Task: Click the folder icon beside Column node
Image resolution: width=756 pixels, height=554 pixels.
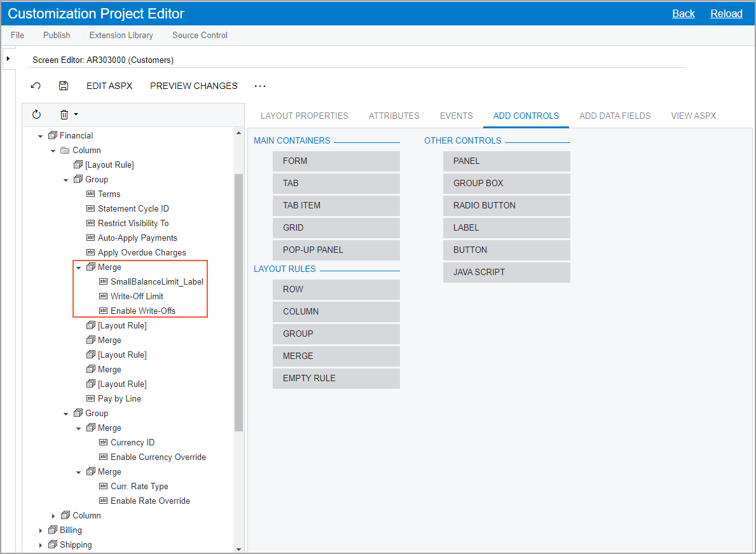Action: [x=65, y=151]
